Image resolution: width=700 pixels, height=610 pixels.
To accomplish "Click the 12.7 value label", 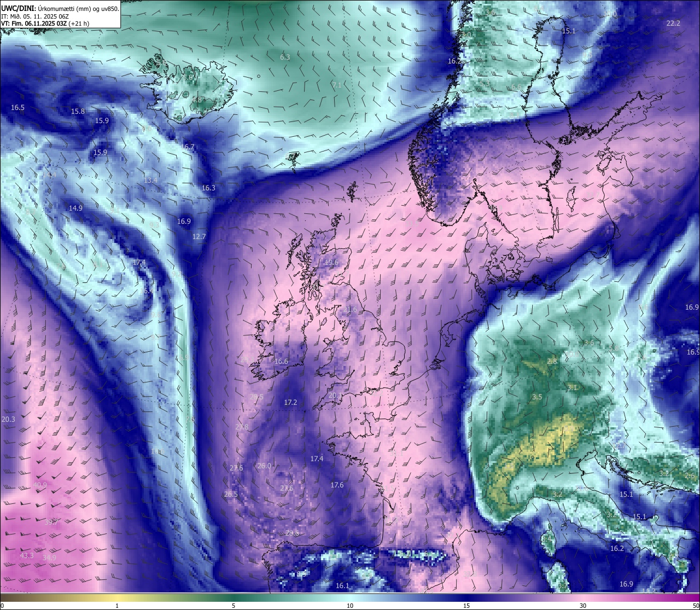I will 199,236.
